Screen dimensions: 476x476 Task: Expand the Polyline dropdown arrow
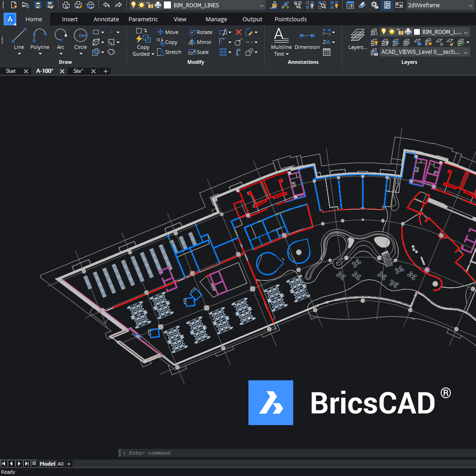pyautogui.click(x=40, y=54)
